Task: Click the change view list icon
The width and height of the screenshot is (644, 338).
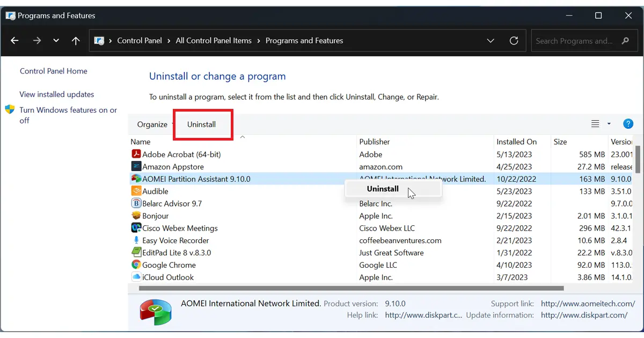Action: click(x=595, y=124)
